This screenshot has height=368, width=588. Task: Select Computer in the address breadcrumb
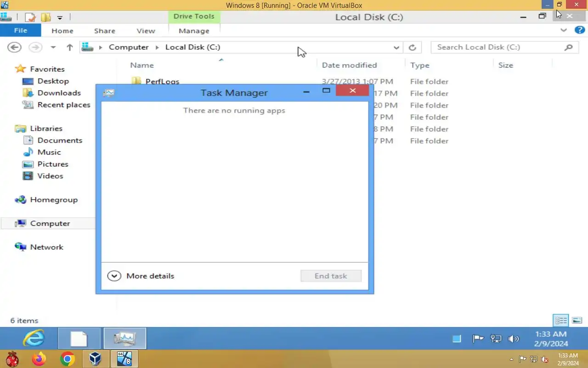tap(129, 47)
